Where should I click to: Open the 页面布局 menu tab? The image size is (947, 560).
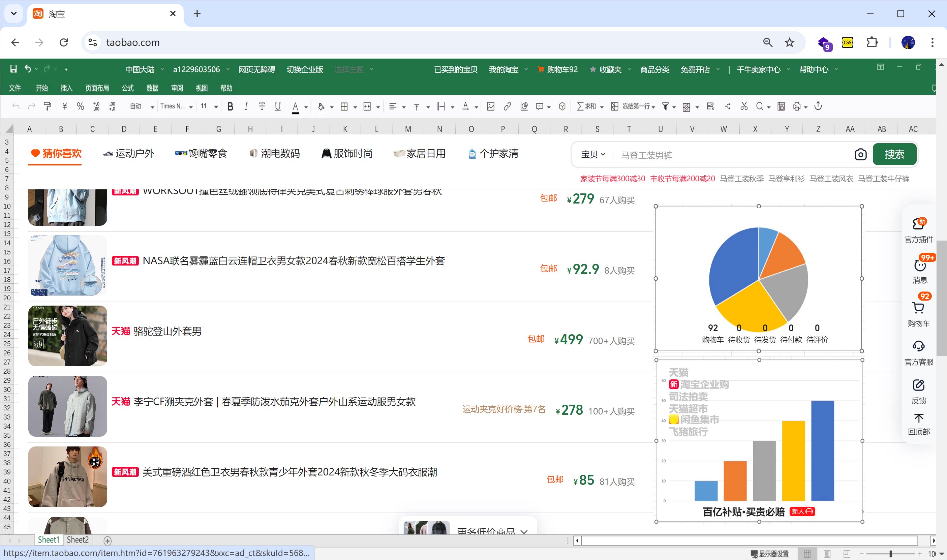click(97, 88)
